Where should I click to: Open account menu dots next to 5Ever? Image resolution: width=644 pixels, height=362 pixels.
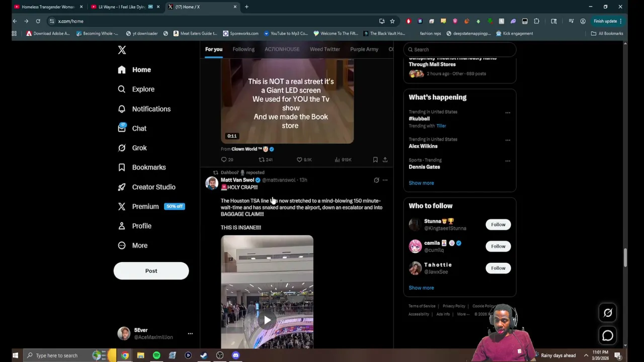(190, 334)
